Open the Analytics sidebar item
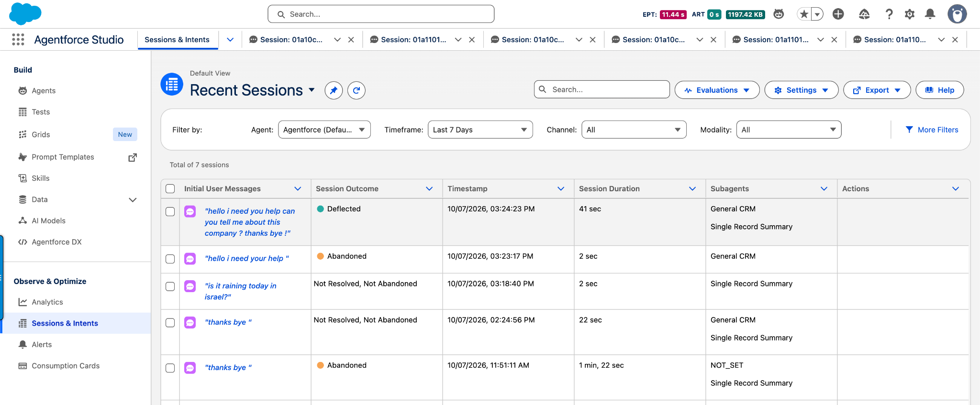The width and height of the screenshot is (980, 405). point(47,302)
